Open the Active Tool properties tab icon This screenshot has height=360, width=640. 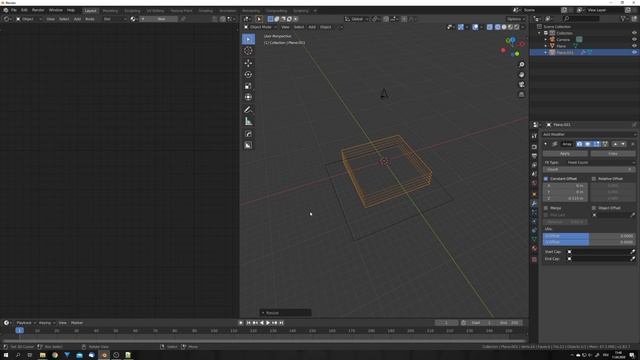coord(534,136)
